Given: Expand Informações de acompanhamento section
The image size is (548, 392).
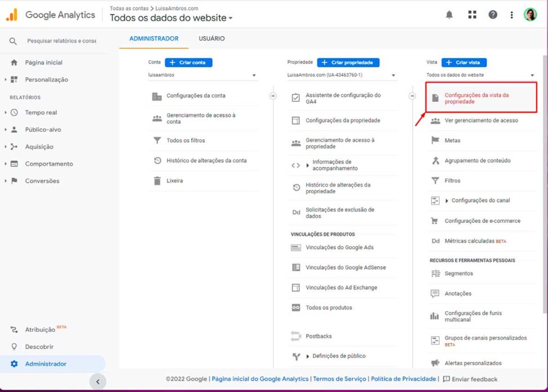Looking at the screenshot, I should (308, 165).
